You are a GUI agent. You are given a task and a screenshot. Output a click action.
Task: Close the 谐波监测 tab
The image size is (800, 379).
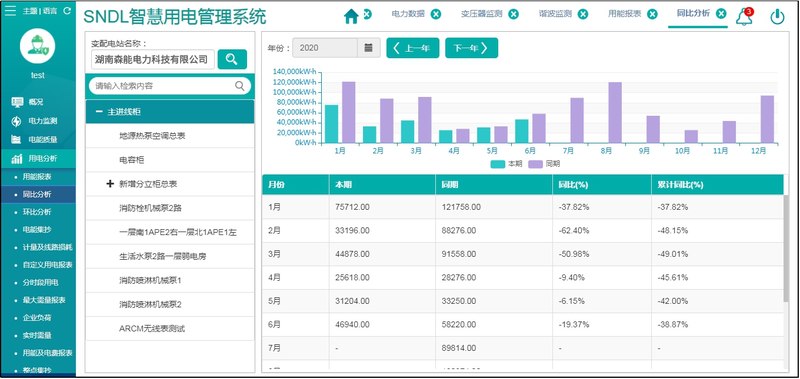(x=583, y=14)
